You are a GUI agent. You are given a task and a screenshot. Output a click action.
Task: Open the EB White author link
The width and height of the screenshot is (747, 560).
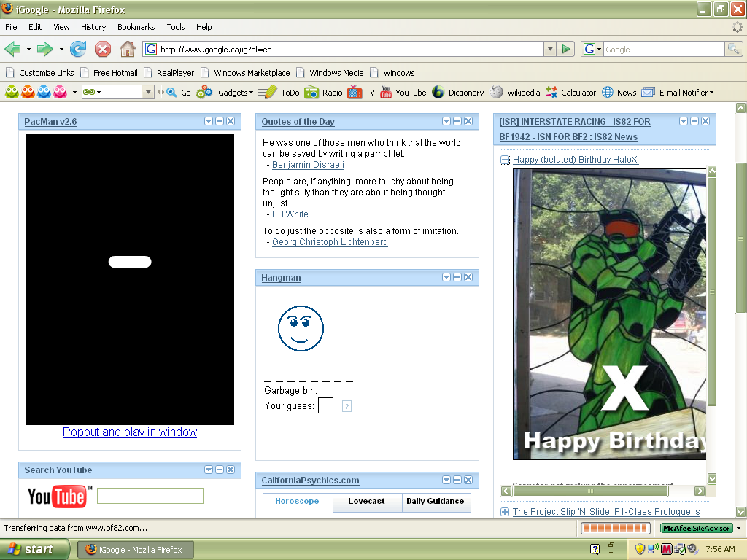pyautogui.click(x=290, y=214)
